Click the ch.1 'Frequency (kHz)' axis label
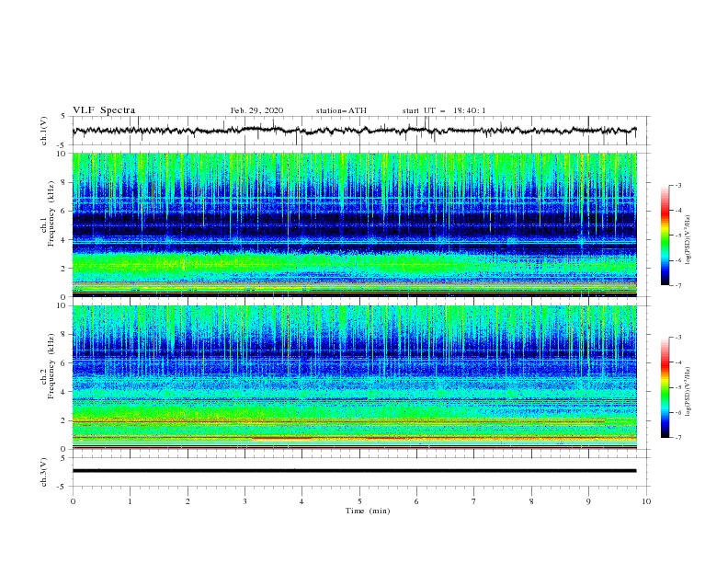The height and width of the screenshot is (563, 728). coord(52,212)
